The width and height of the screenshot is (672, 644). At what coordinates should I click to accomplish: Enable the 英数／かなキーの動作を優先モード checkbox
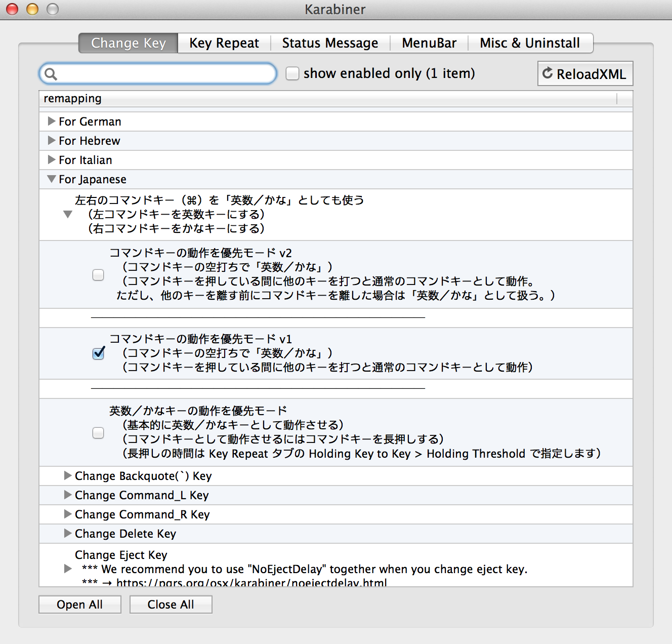click(x=98, y=432)
